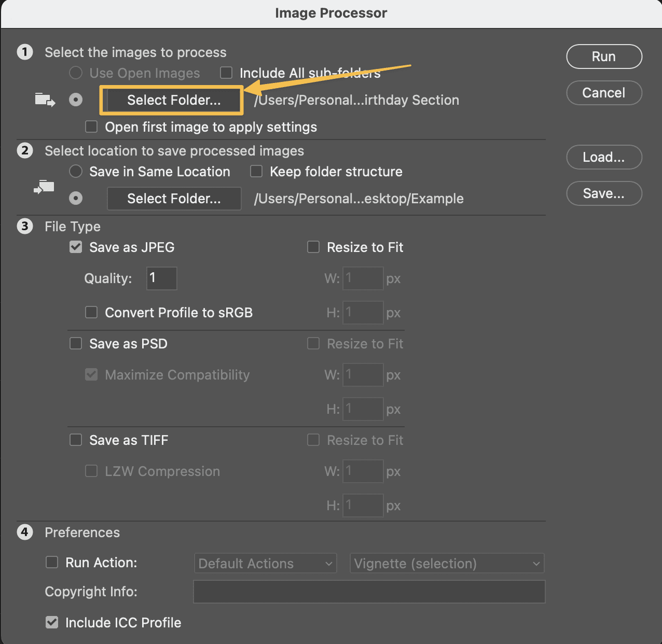
Task: Select Folder for the source images
Action: tap(171, 100)
